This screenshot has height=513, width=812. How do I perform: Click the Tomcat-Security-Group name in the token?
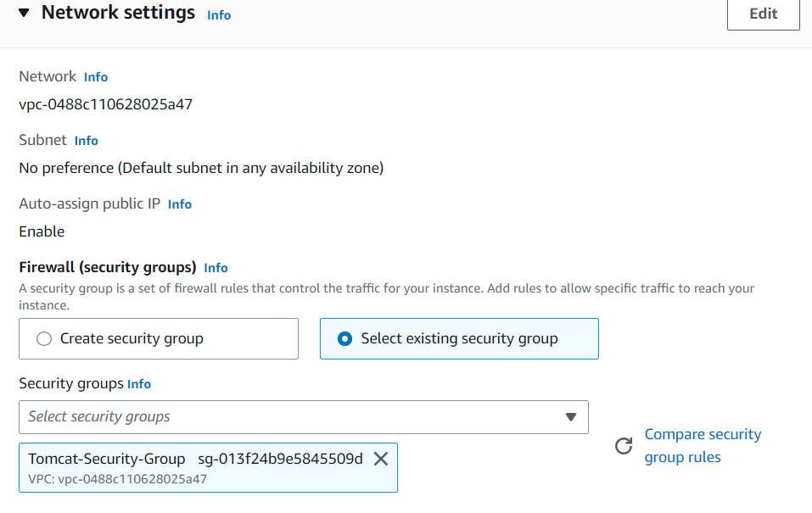[x=107, y=459]
